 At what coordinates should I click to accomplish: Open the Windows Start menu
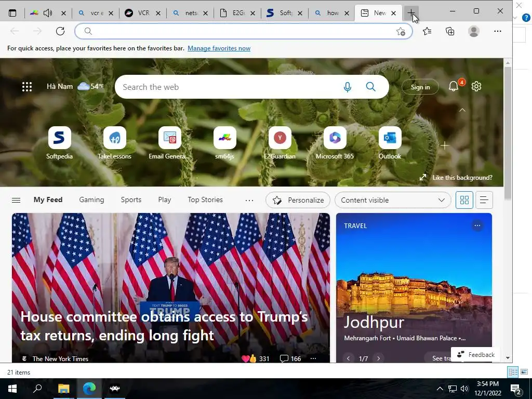[12, 389]
